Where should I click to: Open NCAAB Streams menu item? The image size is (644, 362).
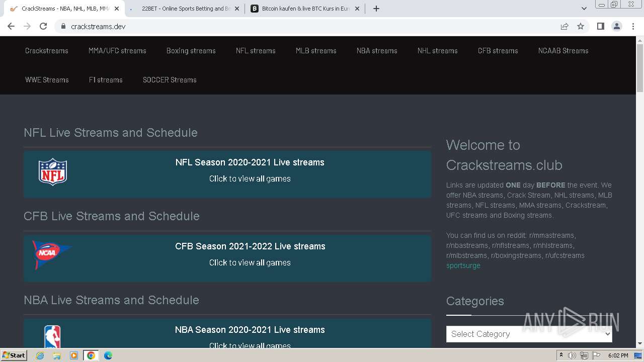pyautogui.click(x=563, y=51)
